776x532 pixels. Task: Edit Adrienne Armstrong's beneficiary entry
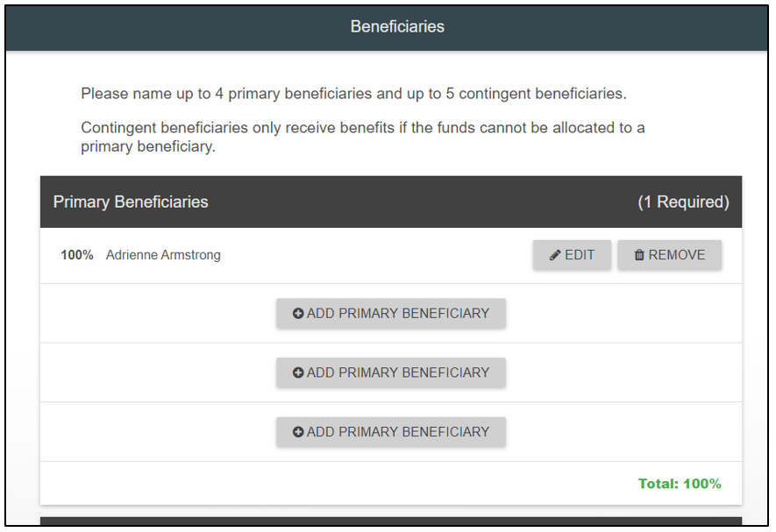coord(572,255)
